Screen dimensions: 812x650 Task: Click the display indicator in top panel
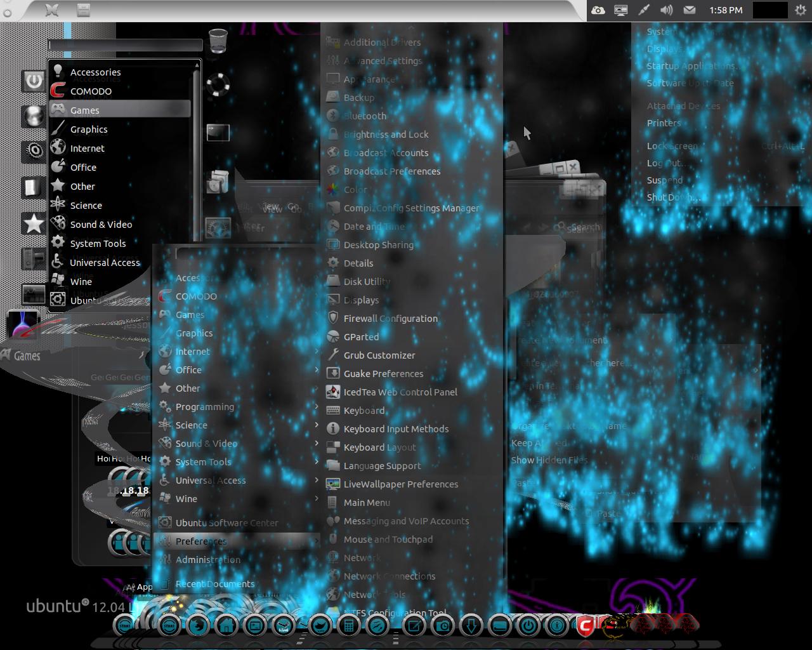point(620,10)
